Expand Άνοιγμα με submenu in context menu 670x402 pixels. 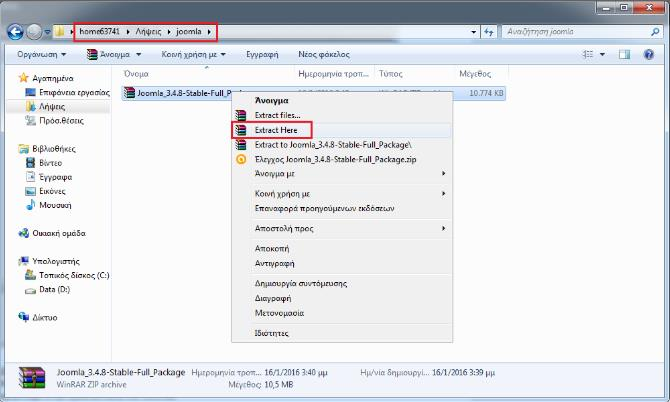342,173
